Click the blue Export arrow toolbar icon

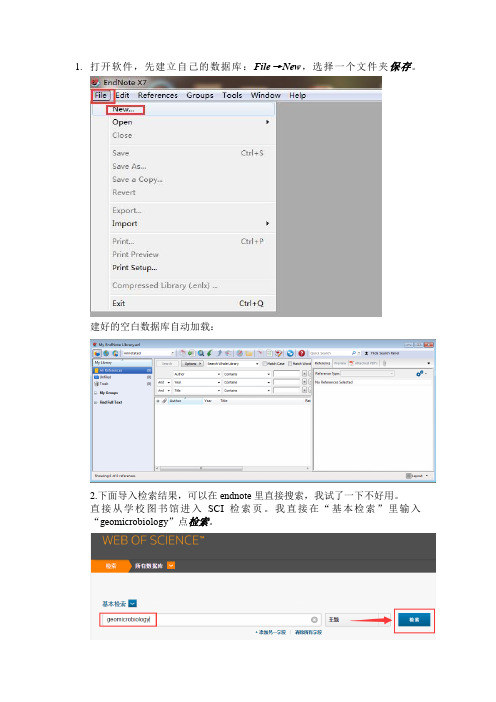pyautogui.click(x=219, y=353)
